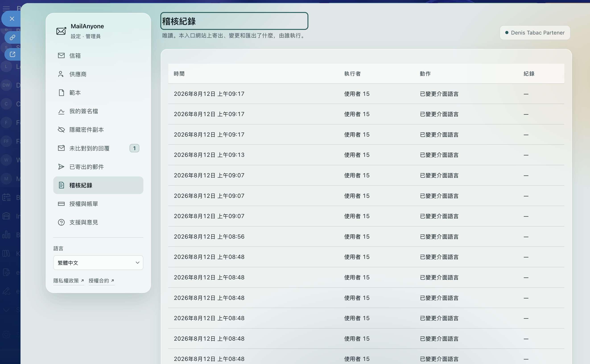Viewport: 590px width, 364px height.
Task: Open the 範本 templates page
Action: click(x=98, y=93)
